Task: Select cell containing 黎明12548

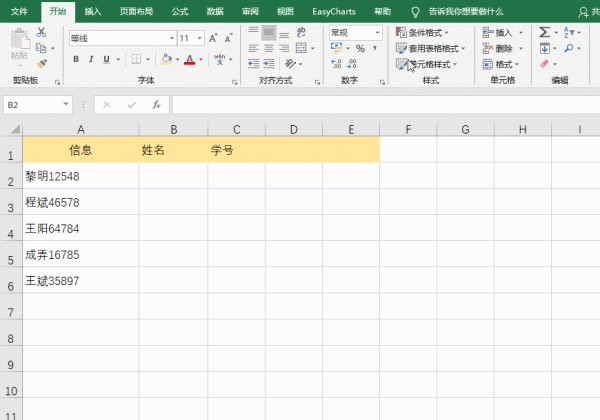Action: coord(80,176)
